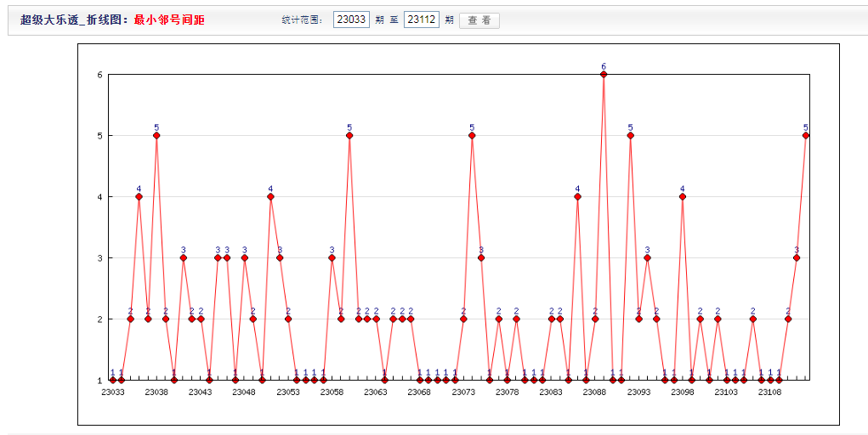Screen dimensions: 868x435
Task: Select the first value 4 point near 23033
Action: (139, 196)
